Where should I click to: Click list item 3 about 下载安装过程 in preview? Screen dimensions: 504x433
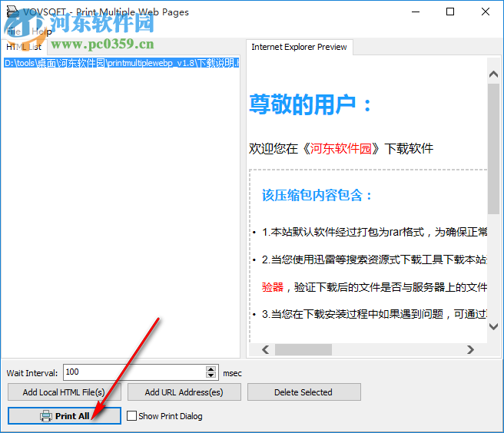coord(374,314)
